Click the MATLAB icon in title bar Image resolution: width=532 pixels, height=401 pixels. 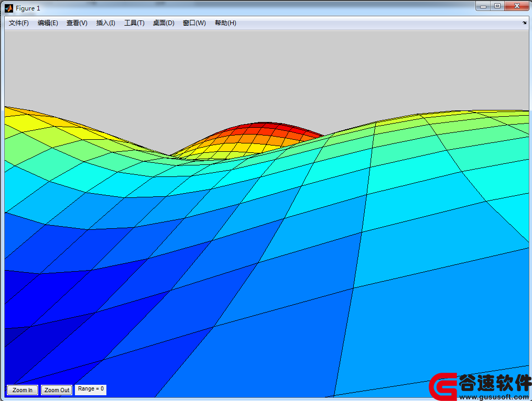click(x=9, y=8)
